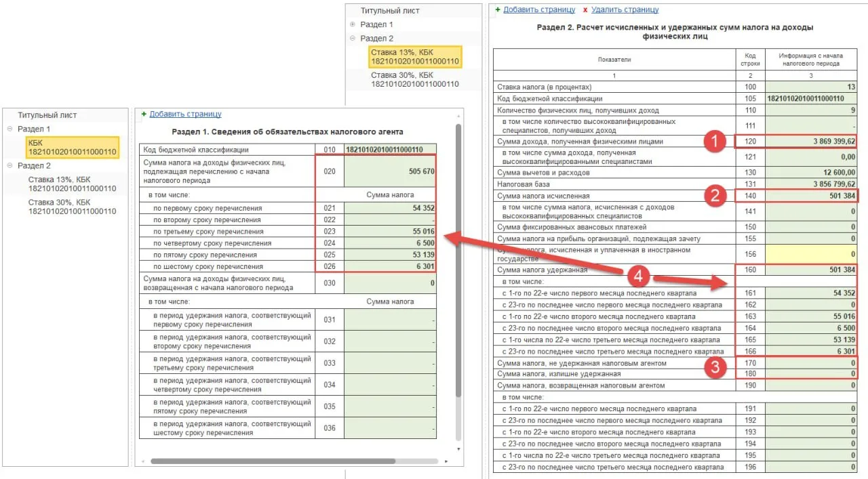The width and height of the screenshot is (868, 479).
Task: Select Ставка 13% node in the tree beside the Раздел 1 form
Action: (73, 184)
